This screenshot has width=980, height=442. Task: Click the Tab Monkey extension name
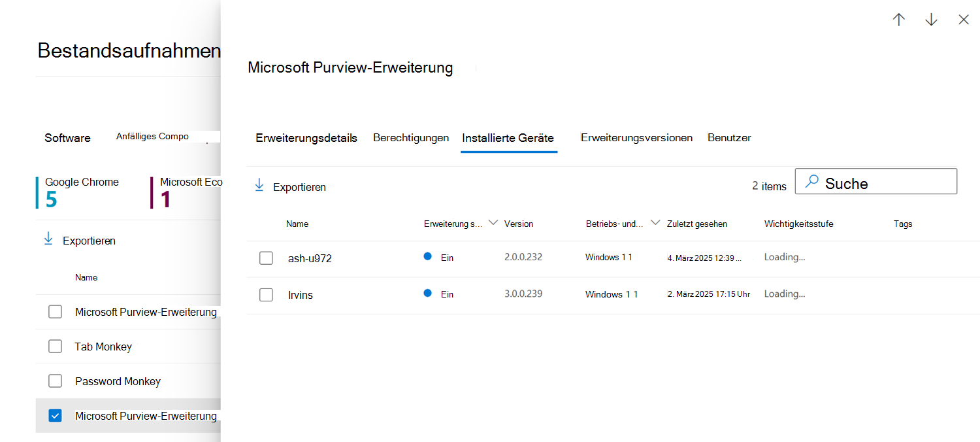click(x=103, y=347)
